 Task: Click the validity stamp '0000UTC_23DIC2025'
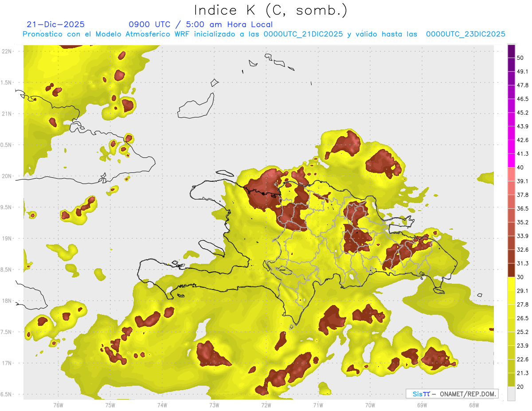pos(465,34)
